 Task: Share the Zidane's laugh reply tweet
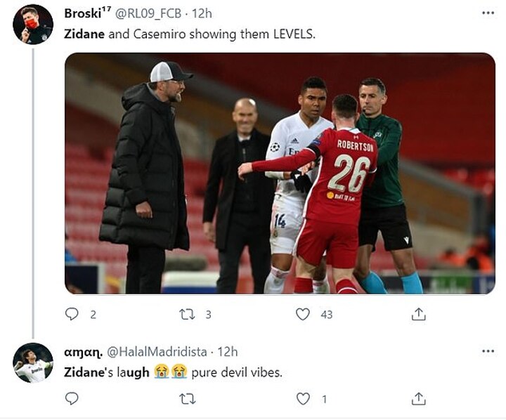(x=419, y=399)
